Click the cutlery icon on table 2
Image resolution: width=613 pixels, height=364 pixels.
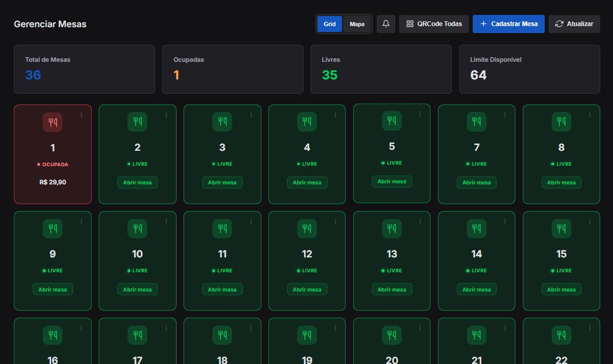click(137, 121)
